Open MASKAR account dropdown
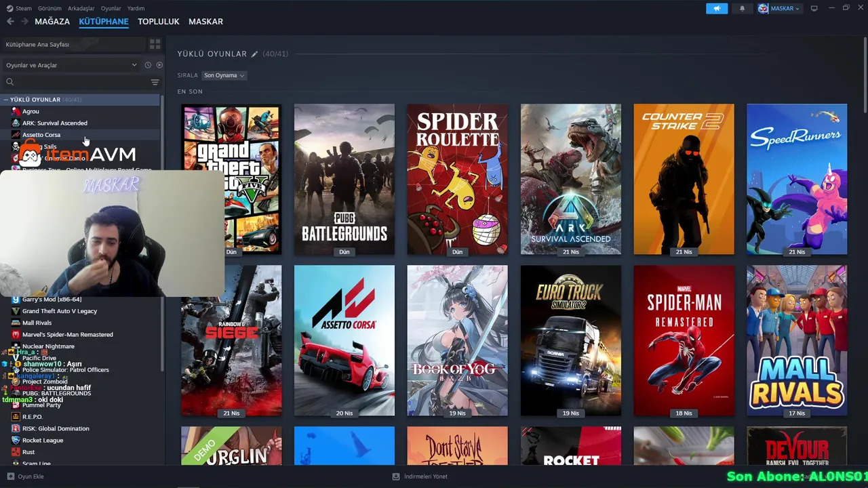The image size is (868, 488). point(785,8)
